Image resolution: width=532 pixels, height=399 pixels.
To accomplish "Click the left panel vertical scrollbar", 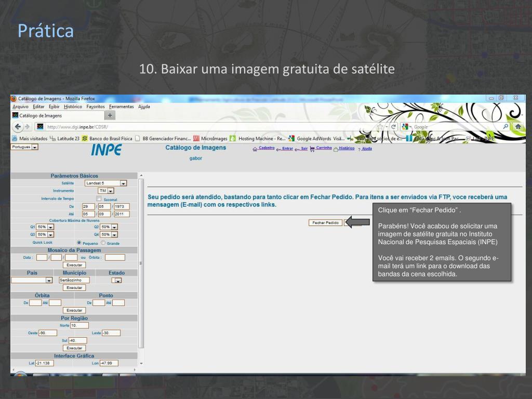I will pos(141,263).
